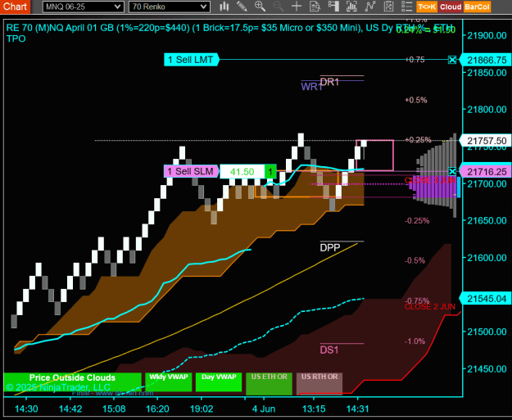
Task: Click the Price Outside Clouds status box
Action: 72,382
